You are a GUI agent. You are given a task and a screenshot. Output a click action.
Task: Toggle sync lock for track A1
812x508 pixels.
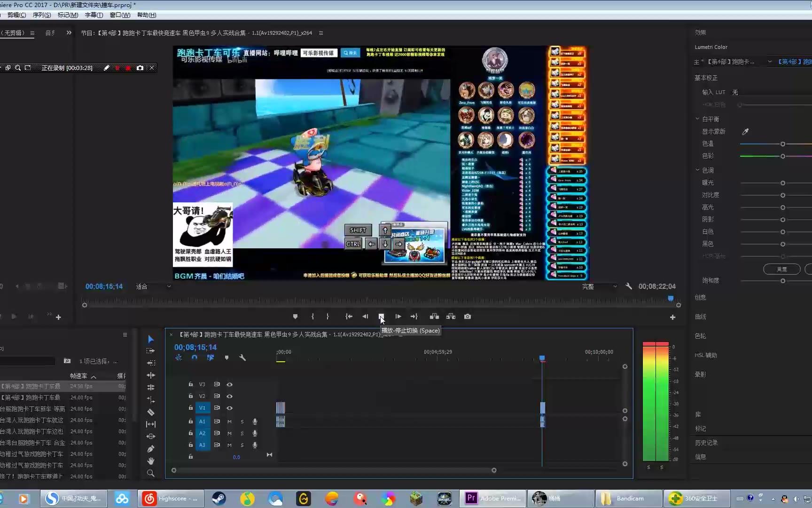click(217, 421)
